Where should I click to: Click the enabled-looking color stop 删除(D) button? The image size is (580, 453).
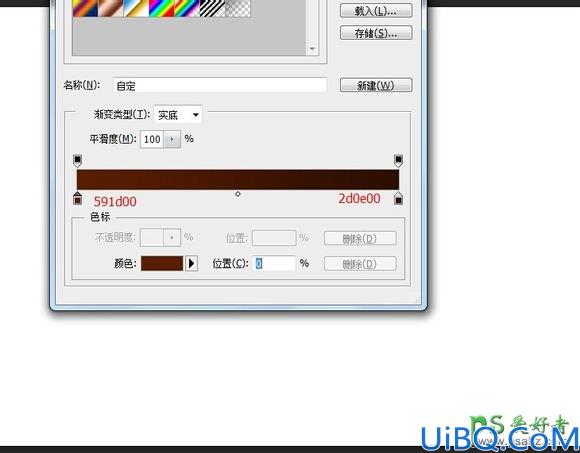(x=360, y=264)
